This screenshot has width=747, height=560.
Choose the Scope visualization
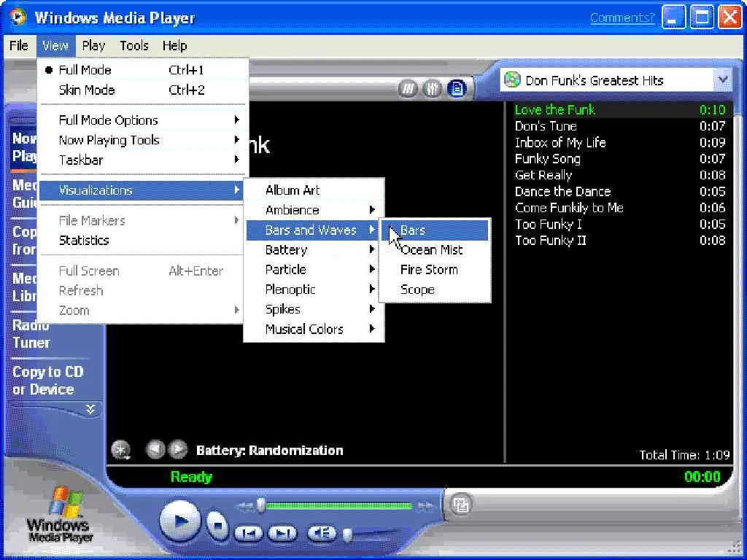point(435,289)
